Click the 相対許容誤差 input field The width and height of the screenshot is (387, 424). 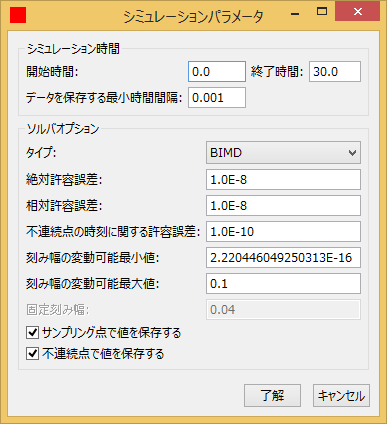[283, 206]
